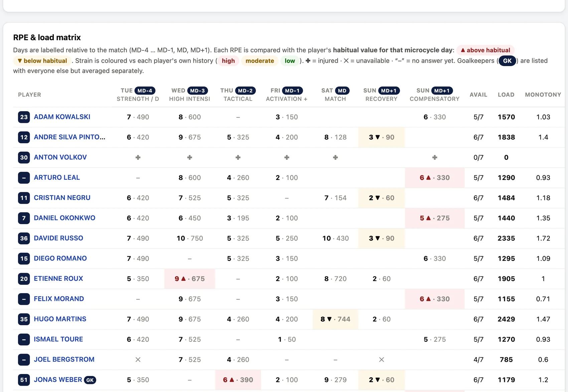
Task: Click Hugo Martins' highlighted 8 · 744 match cell
Action: (335, 319)
